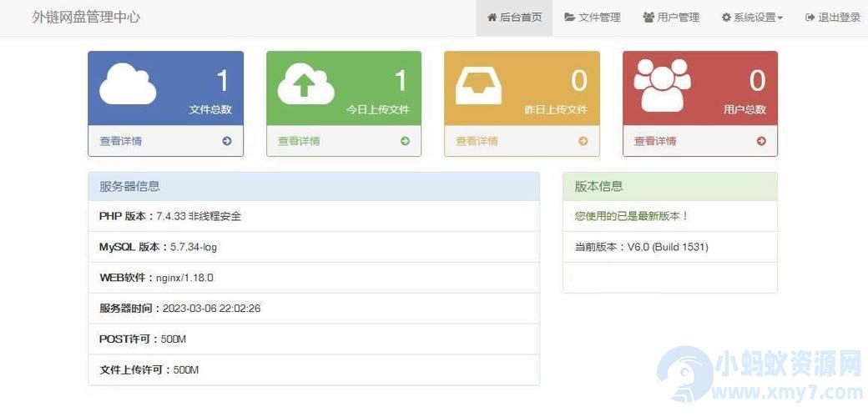The width and height of the screenshot is (868, 417).
Task: Click the cloud upload icon in 今日上传文件 card
Action: point(305,83)
